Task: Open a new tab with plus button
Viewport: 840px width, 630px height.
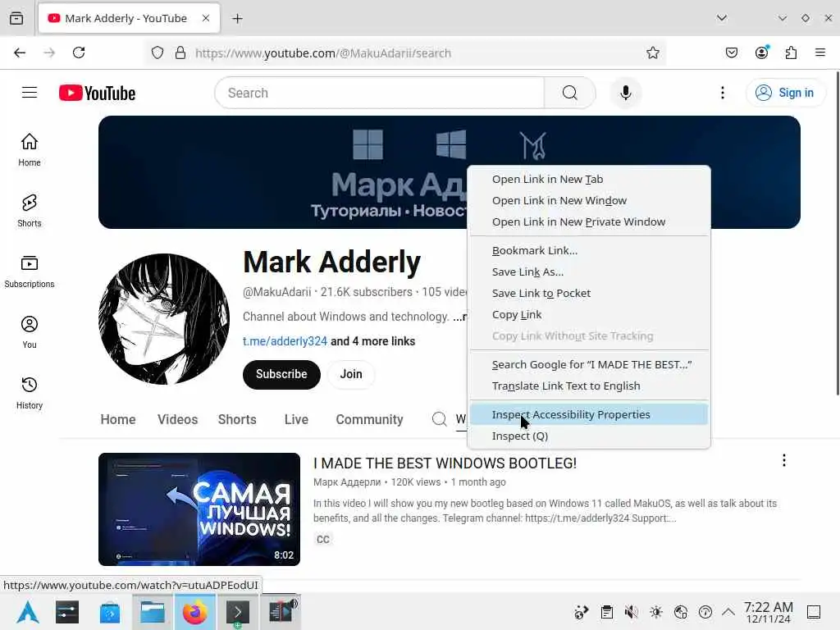Action: [x=237, y=19]
